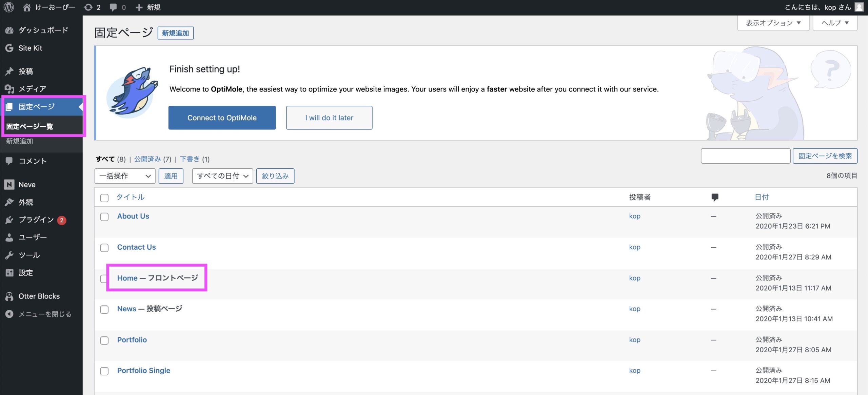Click 絞り込み filter button
868x395 pixels.
point(275,176)
